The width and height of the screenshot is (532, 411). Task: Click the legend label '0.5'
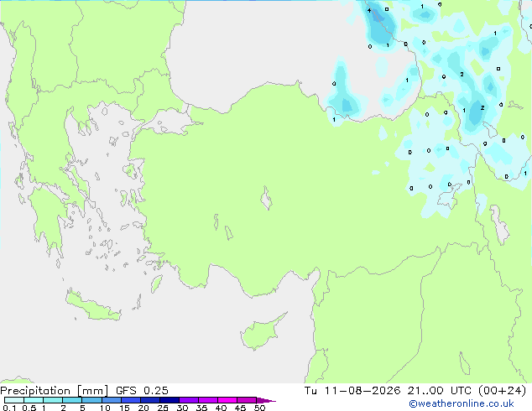[x=29, y=408]
